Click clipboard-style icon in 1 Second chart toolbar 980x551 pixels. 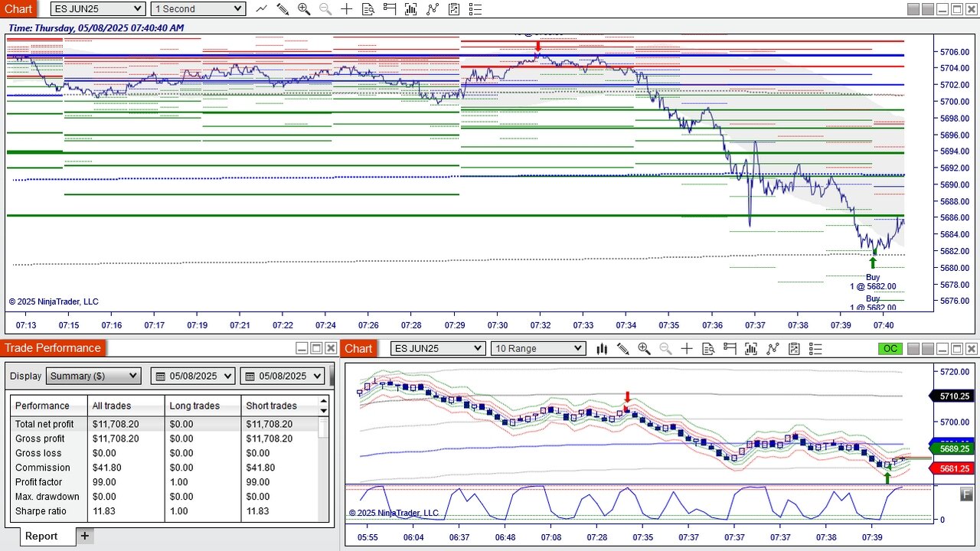coord(454,9)
